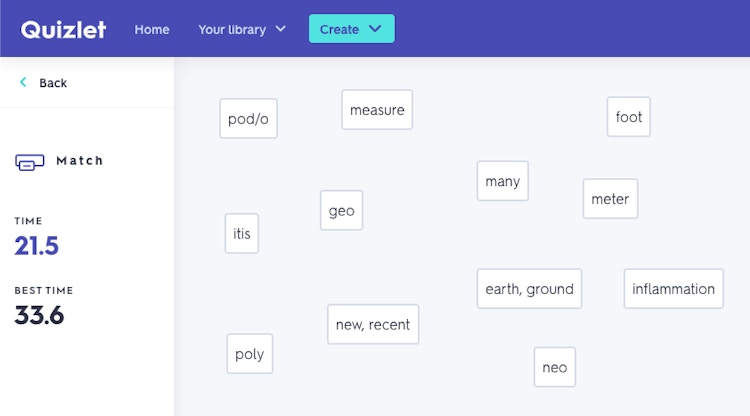Select the measure card
This screenshot has width=750, height=416.
[x=377, y=109]
